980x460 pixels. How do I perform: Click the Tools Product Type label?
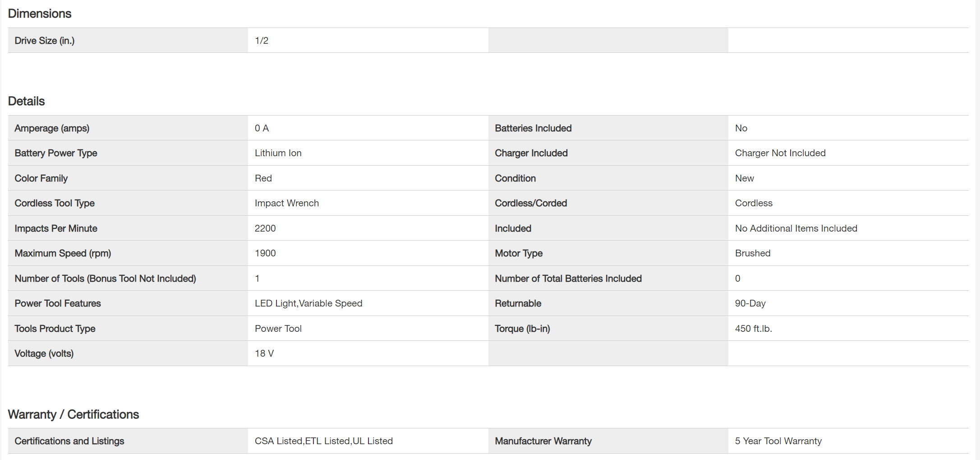click(55, 329)
